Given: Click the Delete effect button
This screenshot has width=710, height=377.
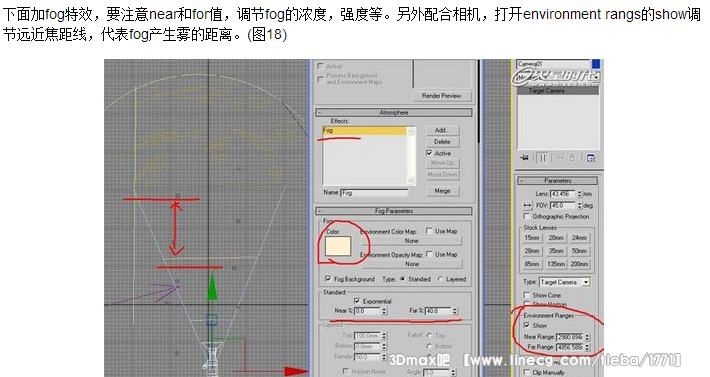Looking at the screenshot, I should pos(442,142).
